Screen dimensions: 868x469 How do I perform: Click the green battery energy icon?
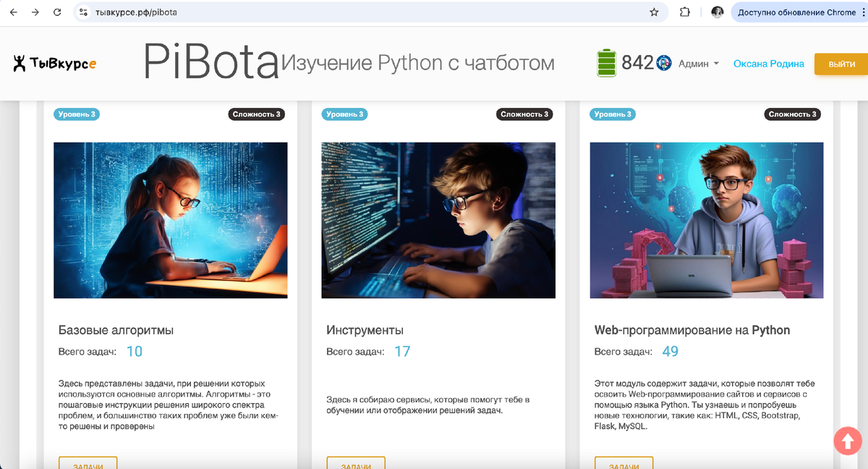click(x=606, y=64)
